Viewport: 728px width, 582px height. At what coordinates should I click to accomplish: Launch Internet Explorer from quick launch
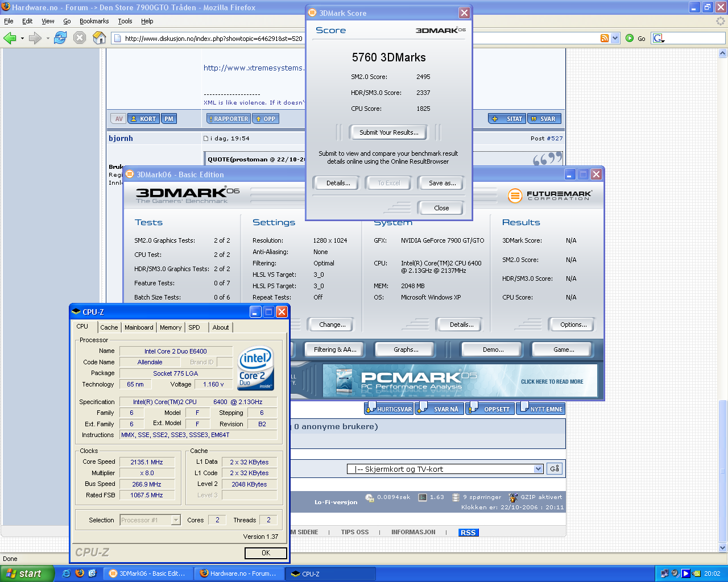pyautogui.click(x=66, y=573)
